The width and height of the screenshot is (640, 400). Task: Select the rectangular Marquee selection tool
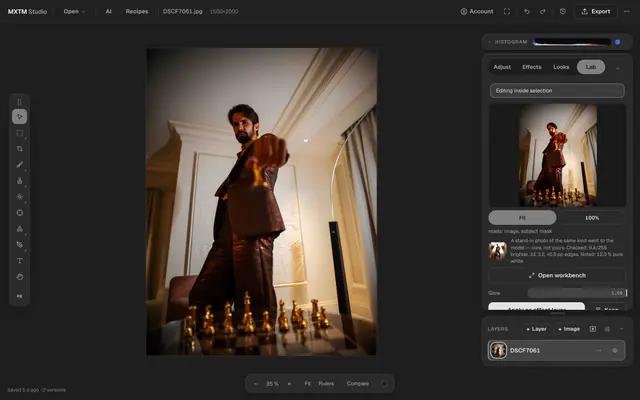click(20, 133)
